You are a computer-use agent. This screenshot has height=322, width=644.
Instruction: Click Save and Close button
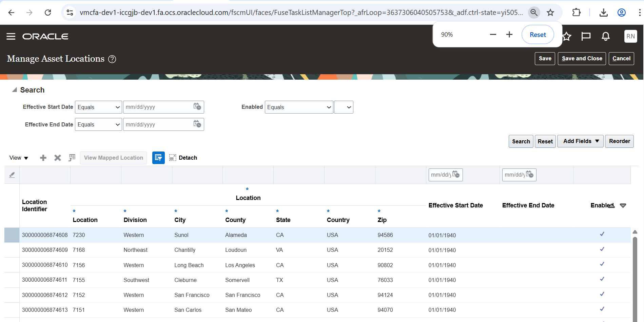(582, 59)
